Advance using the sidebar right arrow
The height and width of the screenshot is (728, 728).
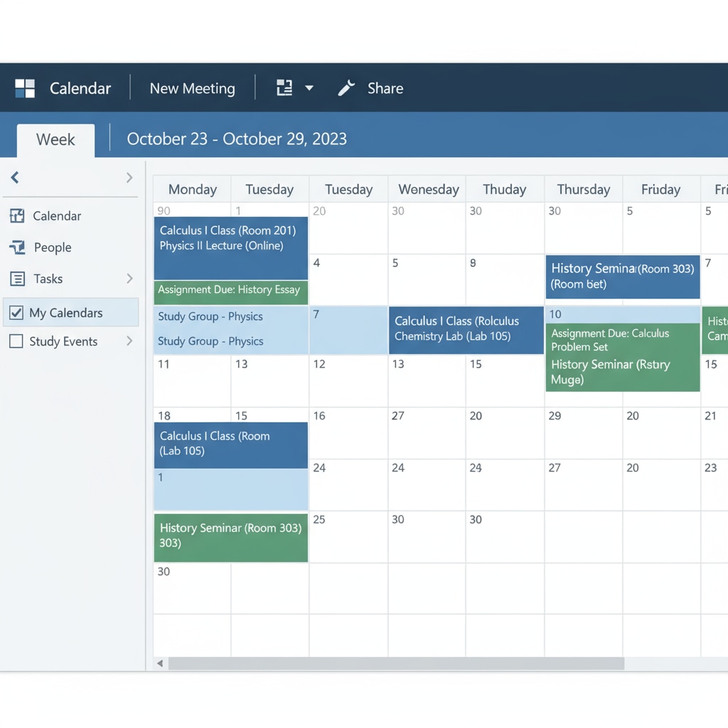(129, 178)
